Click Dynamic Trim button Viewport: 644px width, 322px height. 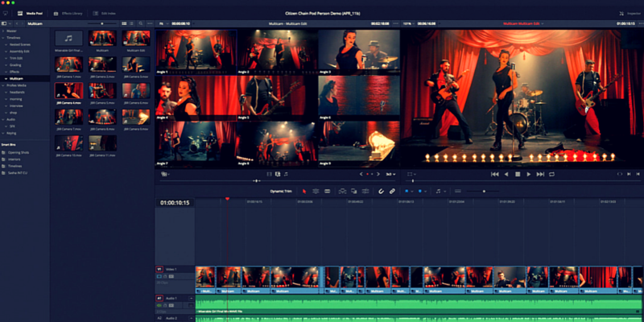point(280,191)
